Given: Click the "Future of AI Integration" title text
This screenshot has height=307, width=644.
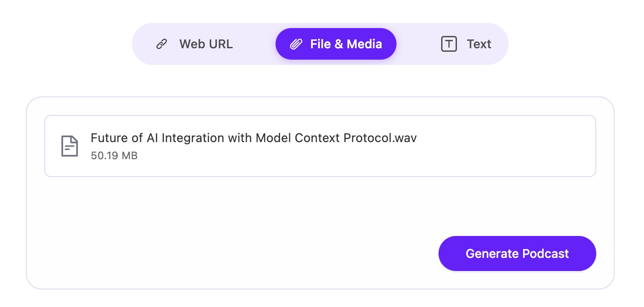Looking at the screenshot, I should tap(158, 138).
